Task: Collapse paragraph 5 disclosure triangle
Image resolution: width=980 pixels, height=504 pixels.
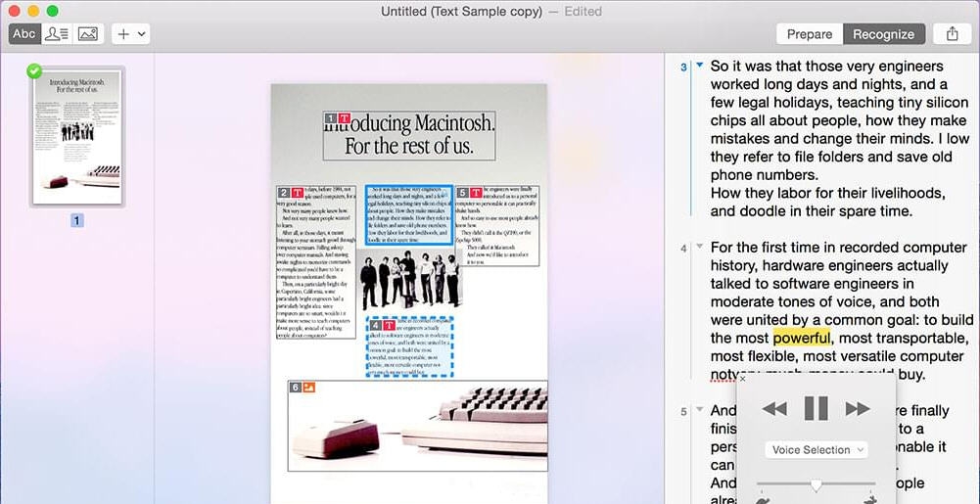Action: [700, 410]
